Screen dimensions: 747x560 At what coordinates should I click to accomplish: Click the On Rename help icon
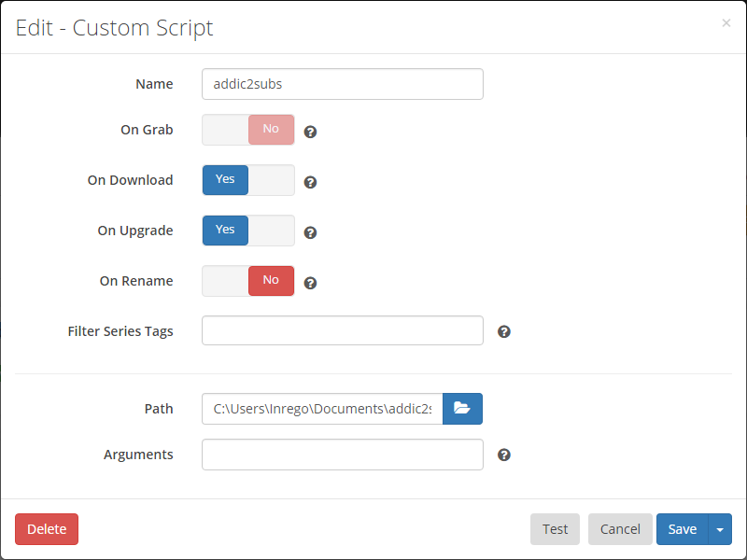(311, 283)
